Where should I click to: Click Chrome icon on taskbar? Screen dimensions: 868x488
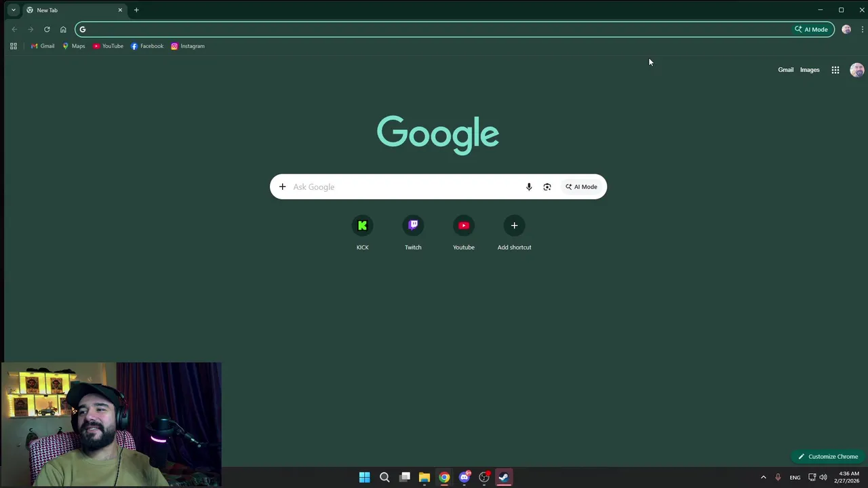click(444, 477)
